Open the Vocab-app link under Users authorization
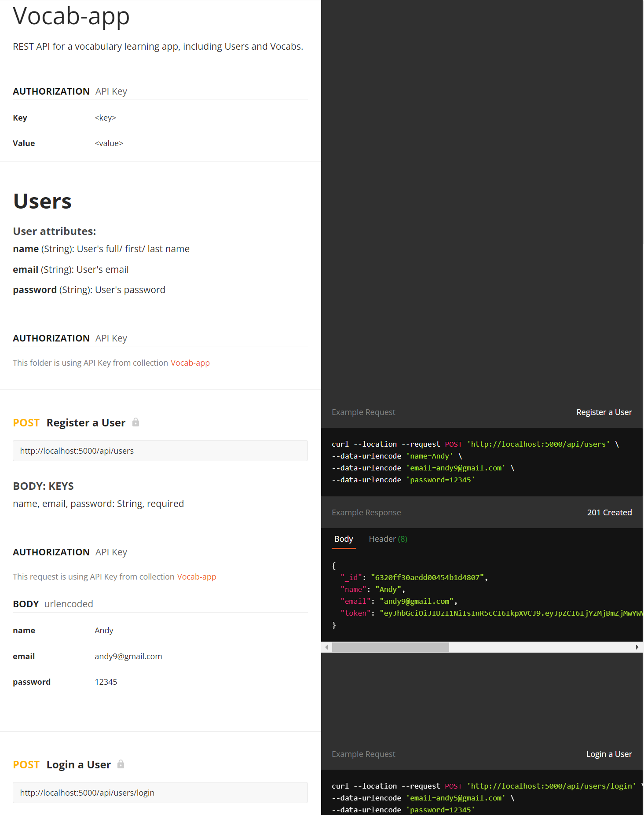The height and width of the screenshot is (815, 644). coord(190,363)
